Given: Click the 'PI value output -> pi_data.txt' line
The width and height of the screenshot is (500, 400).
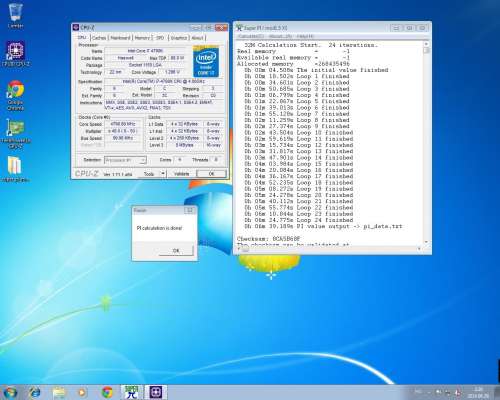Looking at the screenshot, I should pos(323,226).
